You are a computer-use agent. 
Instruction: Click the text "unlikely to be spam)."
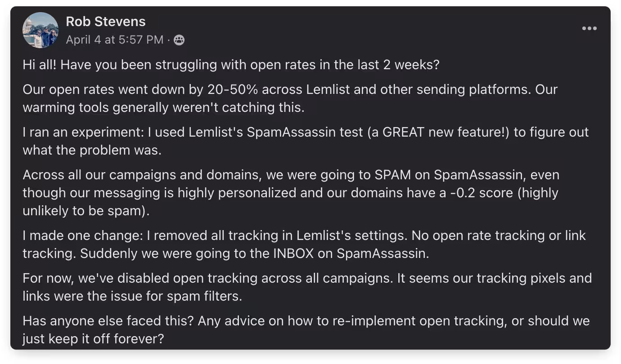coord(86,211)
